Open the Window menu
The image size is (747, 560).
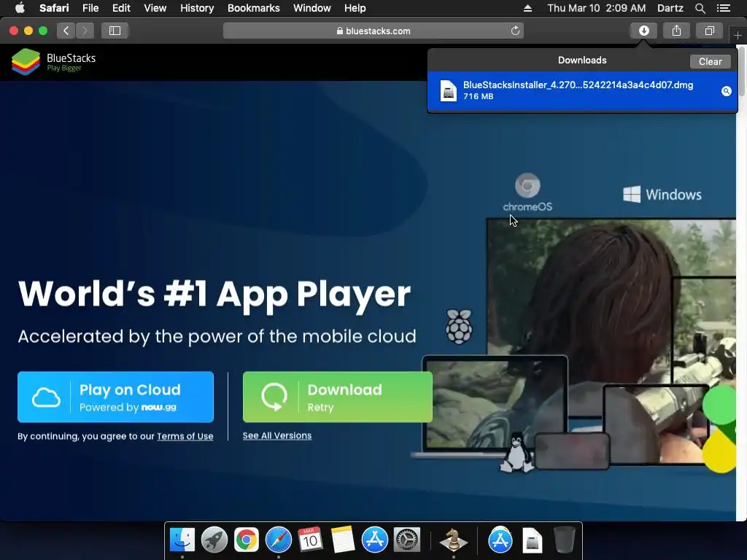coord(312,8)
